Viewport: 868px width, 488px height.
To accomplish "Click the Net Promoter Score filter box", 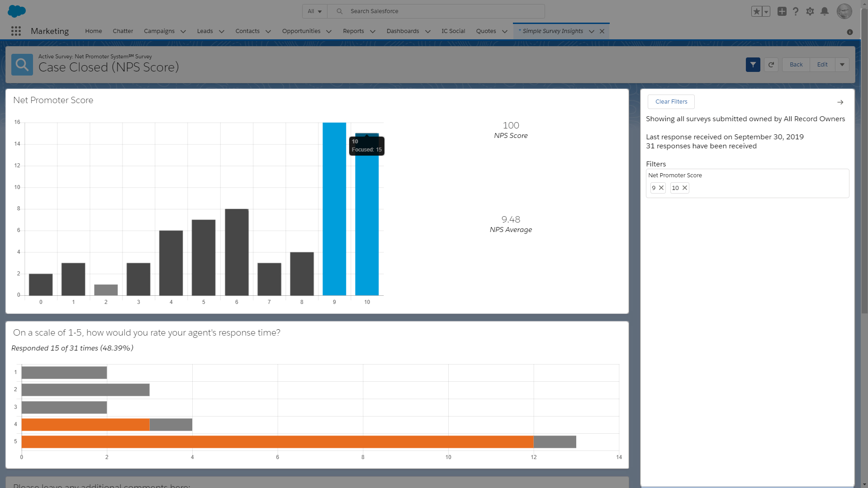I will pyautogui.click(x=747, y=183).
